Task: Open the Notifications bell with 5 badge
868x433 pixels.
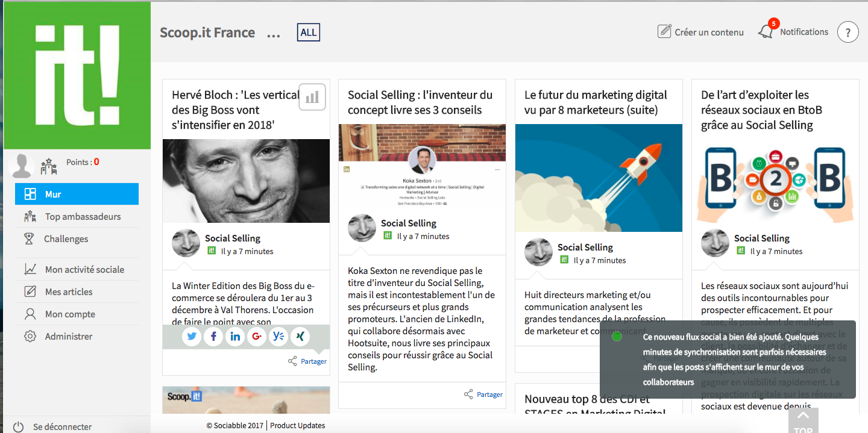Action: (766, 31)
